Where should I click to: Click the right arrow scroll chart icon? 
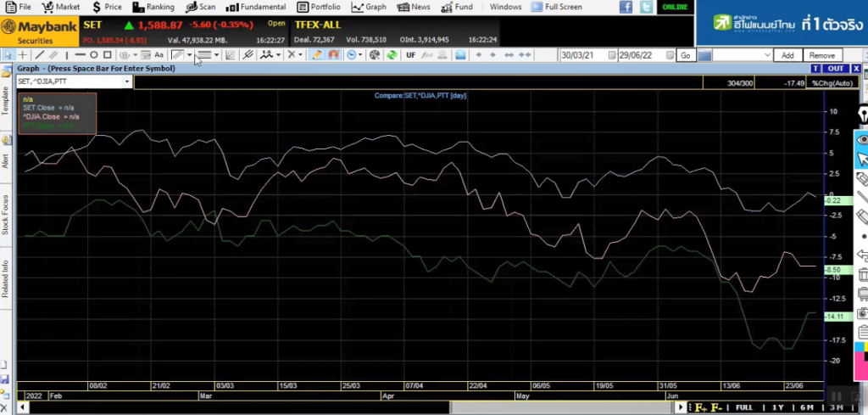click(x=492, y=55)
